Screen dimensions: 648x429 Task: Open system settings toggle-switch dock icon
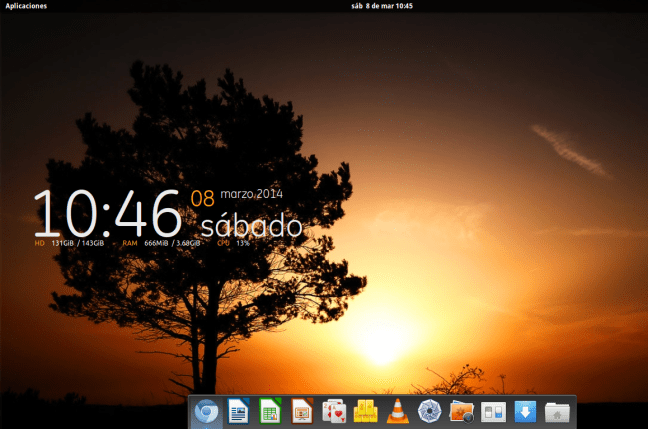pos(493,411)
